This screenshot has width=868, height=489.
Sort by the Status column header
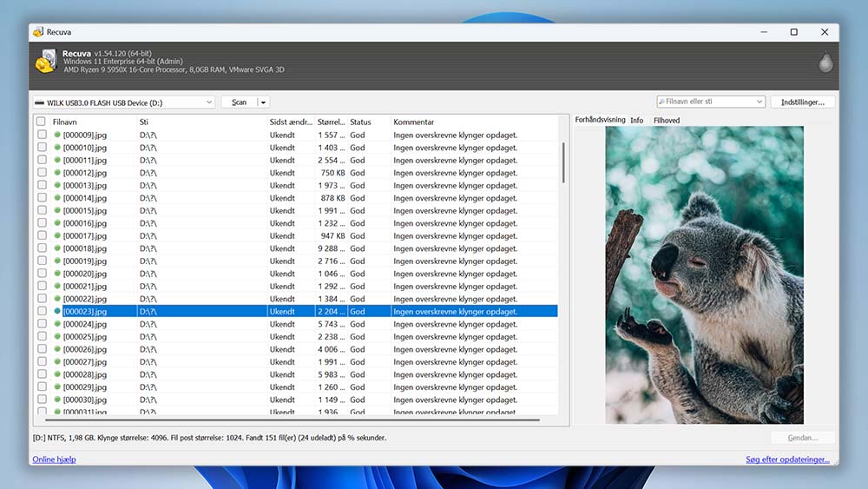360,122
